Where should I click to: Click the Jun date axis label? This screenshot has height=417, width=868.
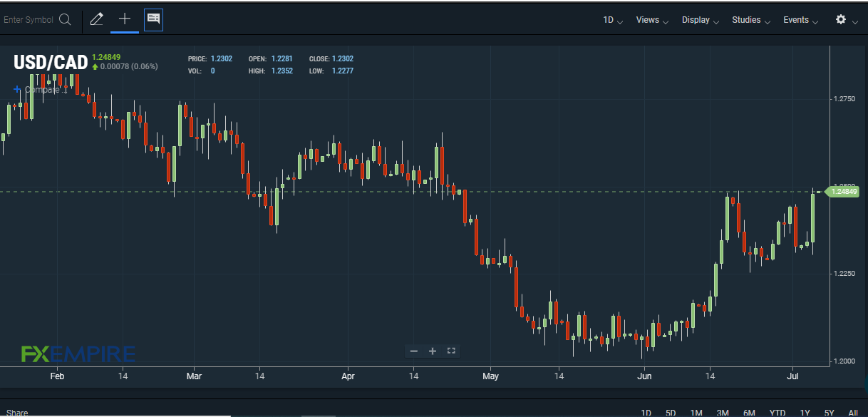[x=644, y=376]
